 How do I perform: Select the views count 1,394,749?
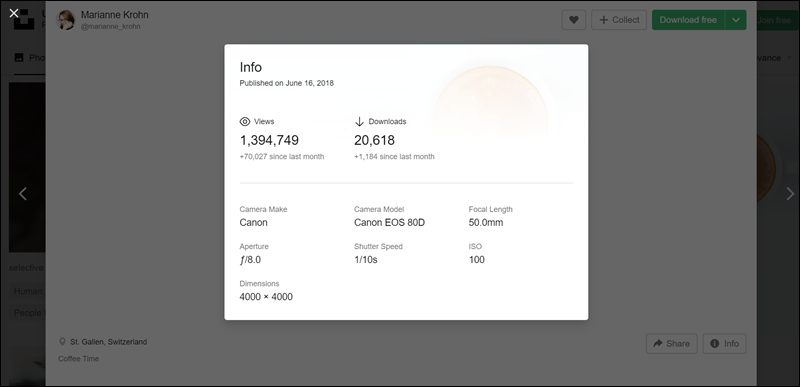[x=269, y=140]
